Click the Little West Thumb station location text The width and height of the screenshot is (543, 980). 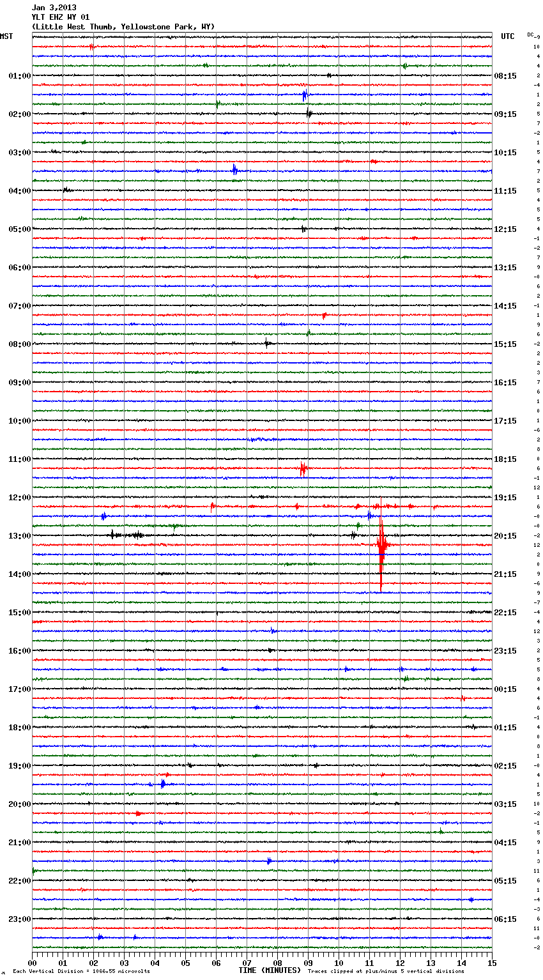tap(123, 27)
